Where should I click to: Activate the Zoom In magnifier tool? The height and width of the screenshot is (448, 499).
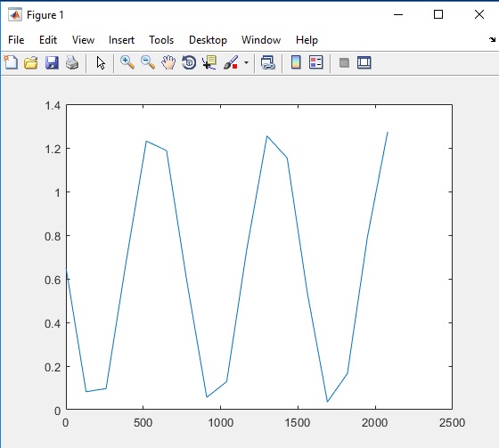[x=127, y=62]
